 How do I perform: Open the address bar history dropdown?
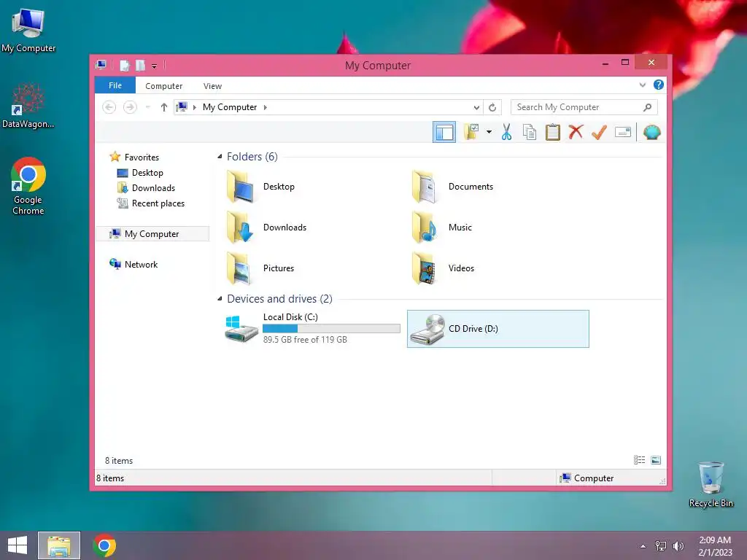point(476,108)
